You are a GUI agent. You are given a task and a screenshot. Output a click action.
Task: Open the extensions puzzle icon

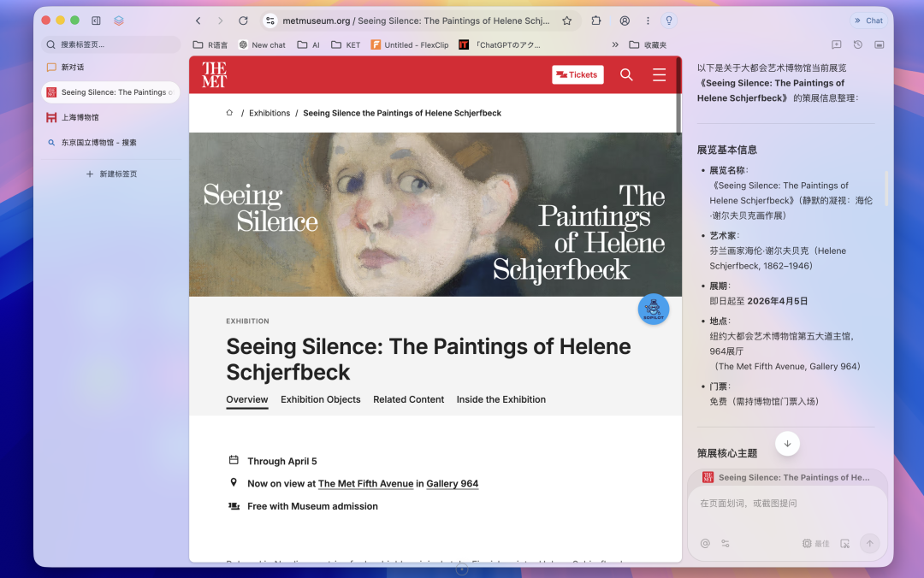click(596, 21)
